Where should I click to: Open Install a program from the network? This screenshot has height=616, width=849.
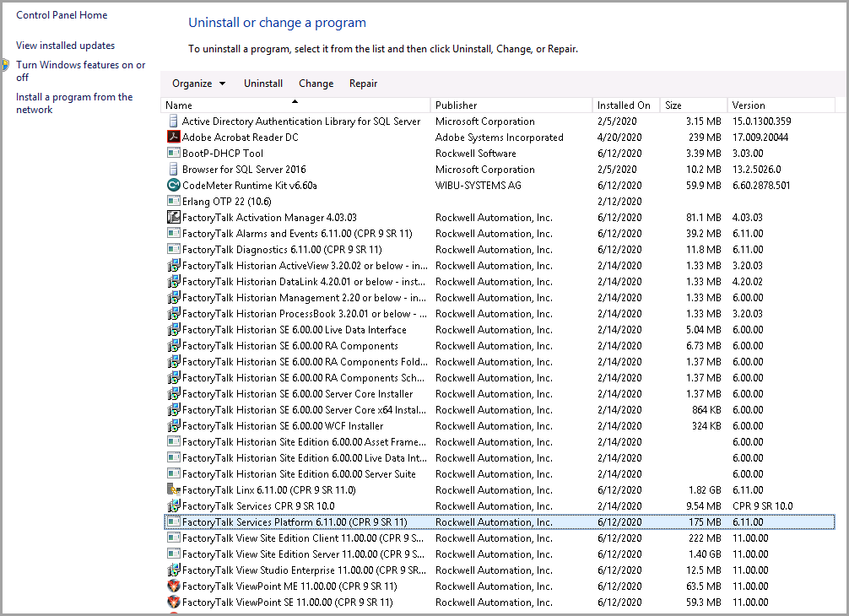click(x=74, y=103)
